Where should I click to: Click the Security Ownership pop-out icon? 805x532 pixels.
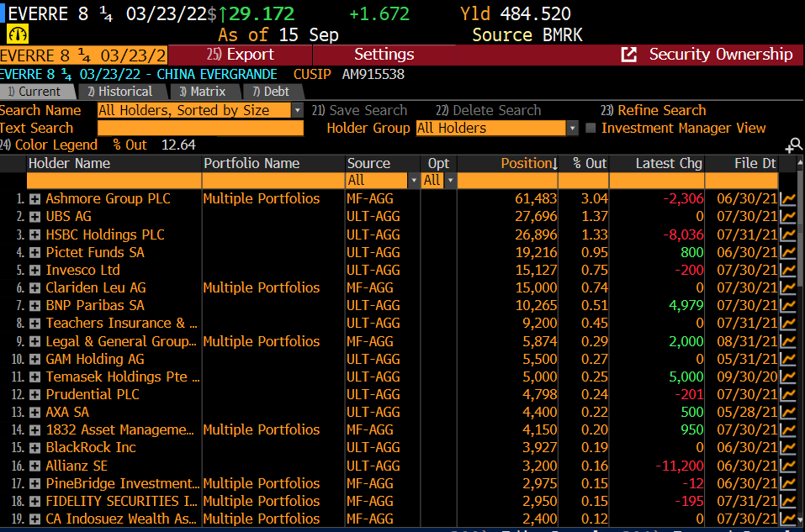click(x=629, y=55)
